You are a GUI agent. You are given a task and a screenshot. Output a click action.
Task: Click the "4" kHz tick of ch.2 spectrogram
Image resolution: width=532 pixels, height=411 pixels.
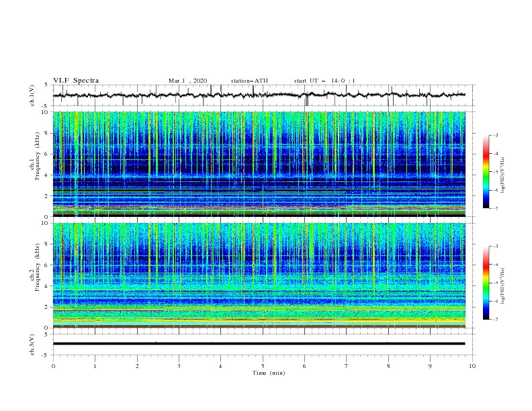[x=47, y=286]
